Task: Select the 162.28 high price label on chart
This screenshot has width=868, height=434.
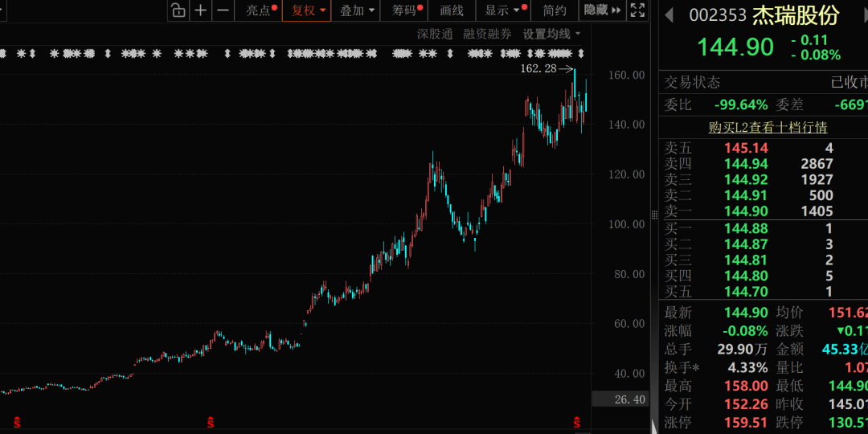Action: click(x=538, y=68)
